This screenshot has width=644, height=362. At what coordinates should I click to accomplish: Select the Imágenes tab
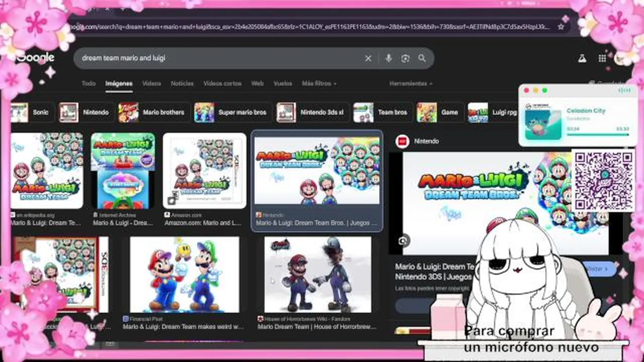pos(119,83)
